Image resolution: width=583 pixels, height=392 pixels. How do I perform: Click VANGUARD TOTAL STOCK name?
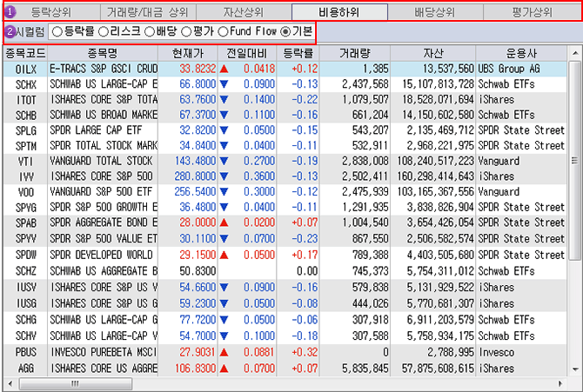click(101, 161)
